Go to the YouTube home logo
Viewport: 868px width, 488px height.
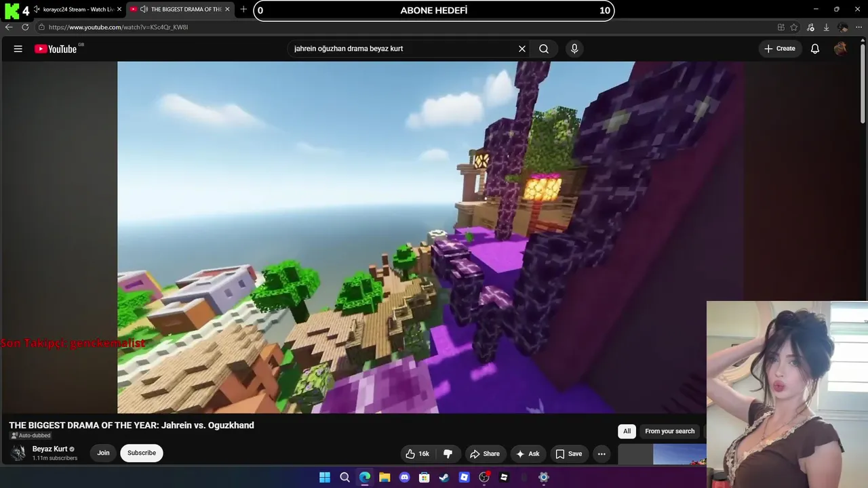[56, 49]
